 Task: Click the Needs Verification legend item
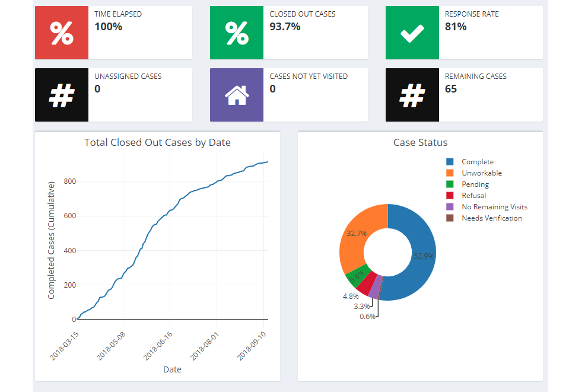[449, 218]
